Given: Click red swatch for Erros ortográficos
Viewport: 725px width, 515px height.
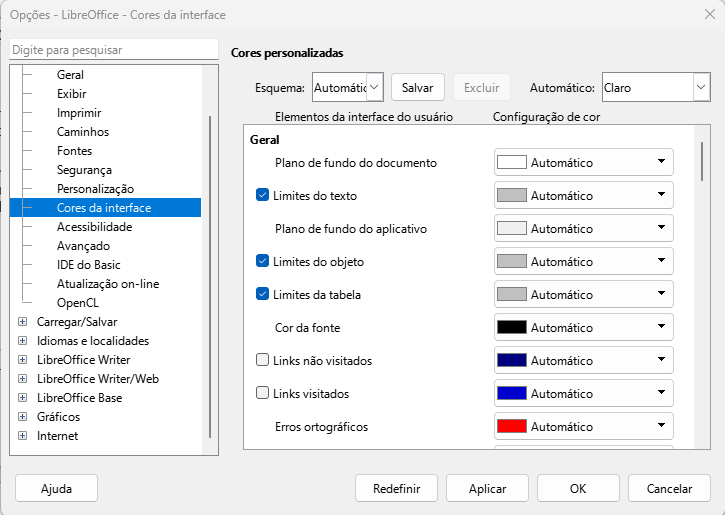Looking at the screenshot, I should (512, 426).
